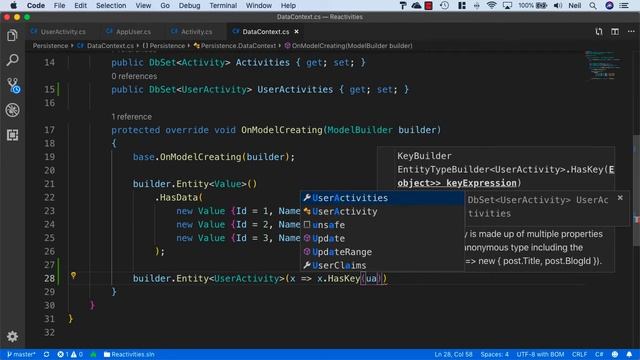Click the Neil user name in menu bar
Screen dimensions: 640x360
coord(575,5)
